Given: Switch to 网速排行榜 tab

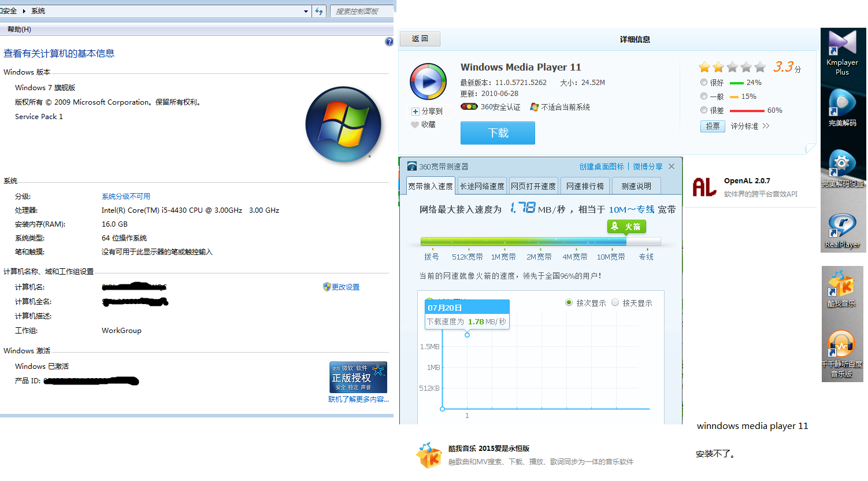Looking at the screenshot, I should [x=585, y=186].
